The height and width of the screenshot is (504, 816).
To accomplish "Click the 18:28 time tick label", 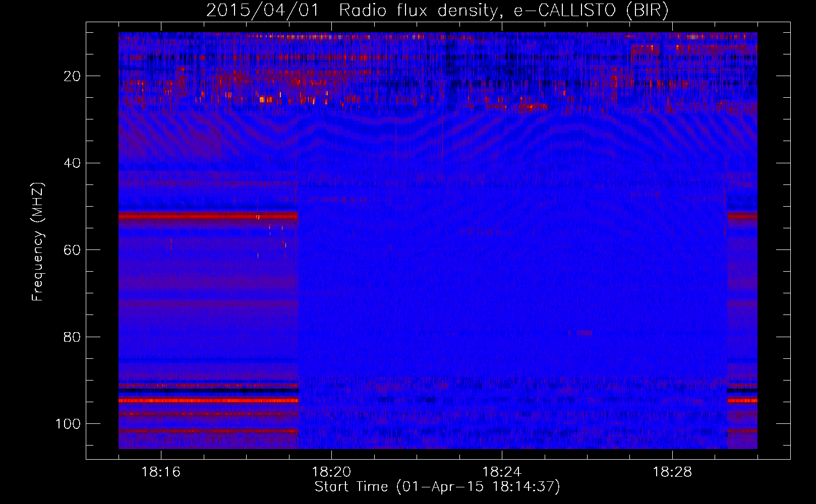I will coord(672,472).
